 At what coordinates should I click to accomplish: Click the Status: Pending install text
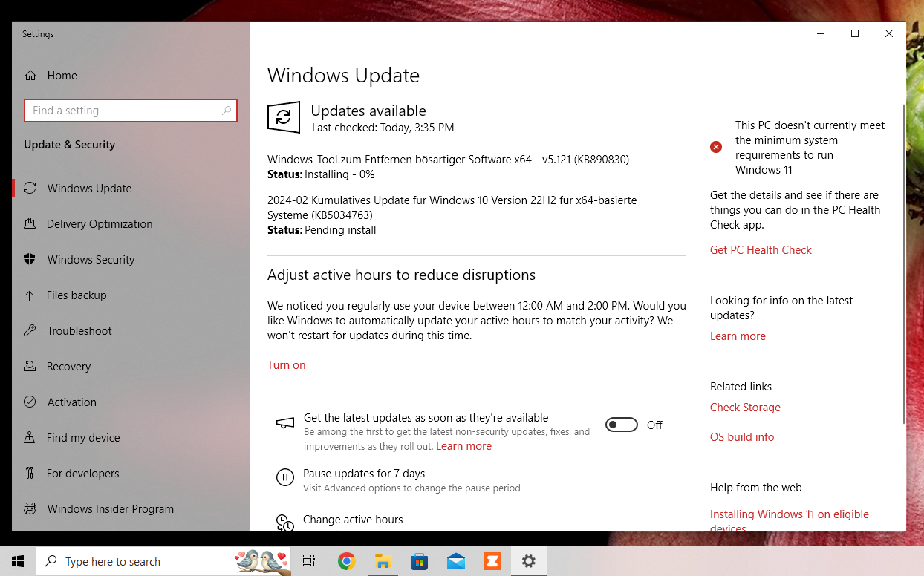pyautogui.click(x=322, y=230)
